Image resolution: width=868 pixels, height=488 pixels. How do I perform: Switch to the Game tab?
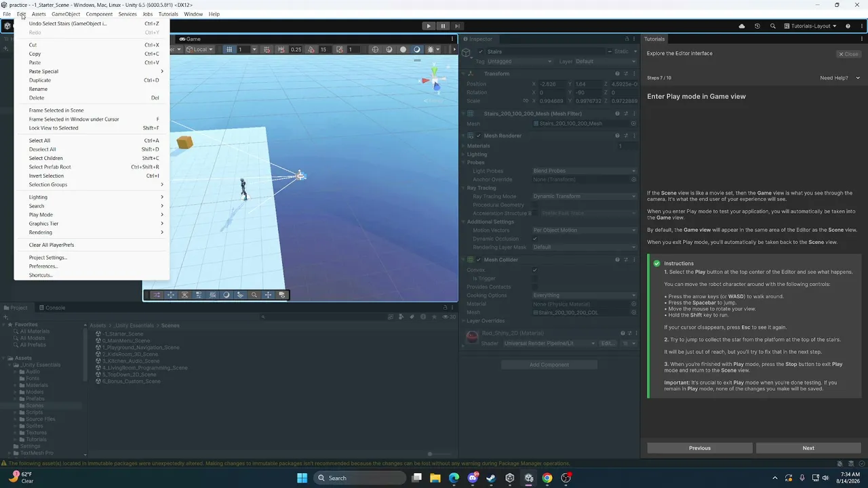pos(190,39)
